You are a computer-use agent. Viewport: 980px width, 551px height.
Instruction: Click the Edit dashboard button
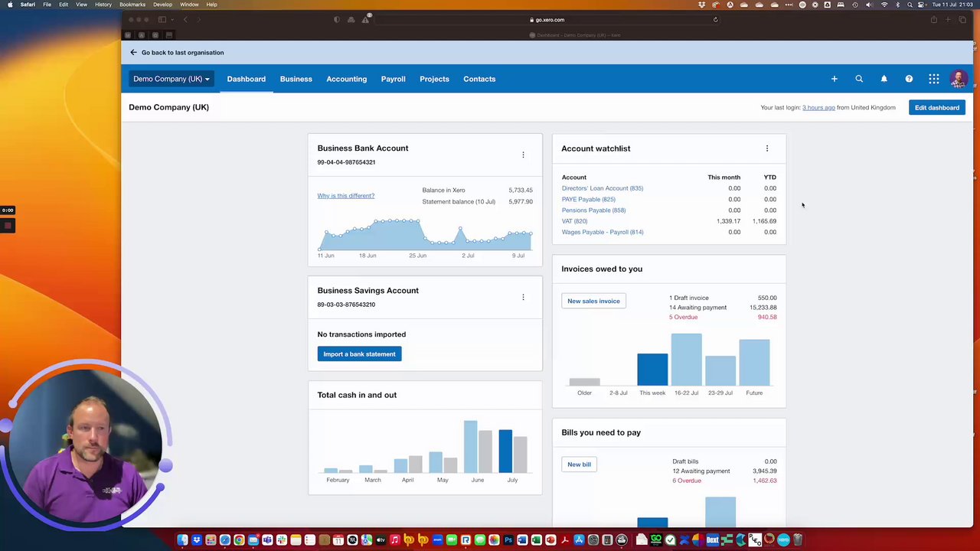tap(937, 108)
